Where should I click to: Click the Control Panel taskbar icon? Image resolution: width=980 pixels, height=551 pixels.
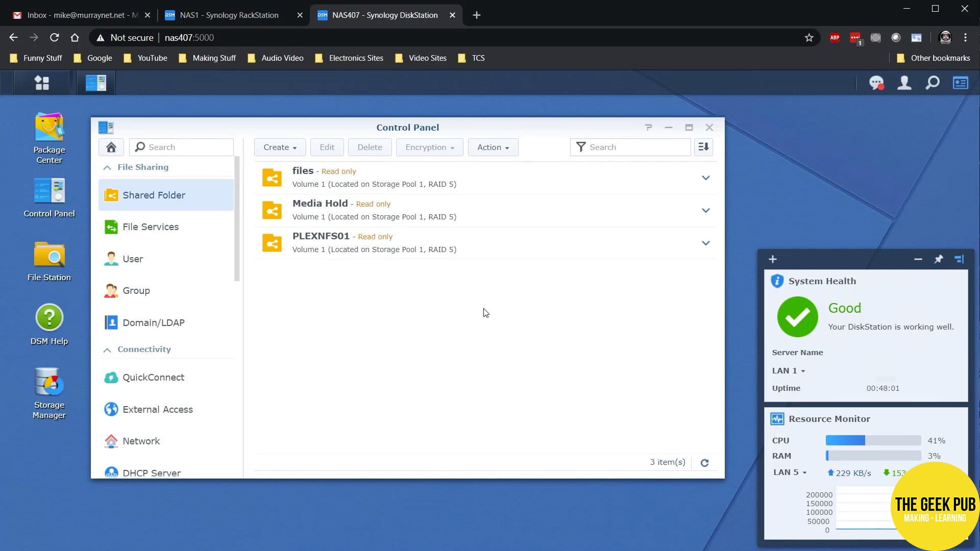(x=96, y=83)
